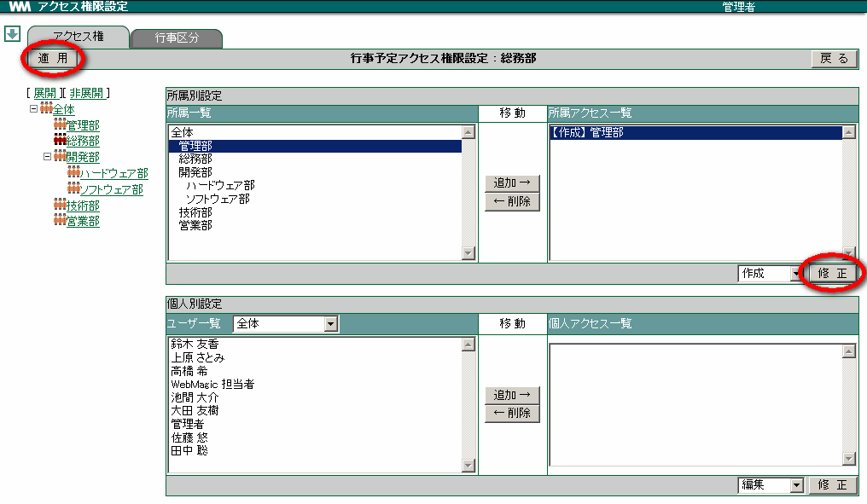The height and width of the screenshot is (504, 867).
Task: Open 管理部 link in the tree
Action: [83, 125]
